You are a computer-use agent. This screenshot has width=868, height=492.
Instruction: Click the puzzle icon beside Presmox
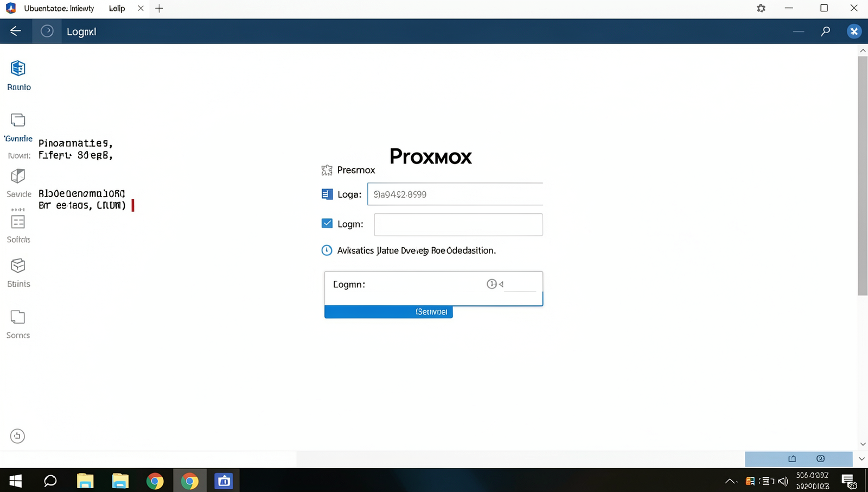click(x=327, y=171)
